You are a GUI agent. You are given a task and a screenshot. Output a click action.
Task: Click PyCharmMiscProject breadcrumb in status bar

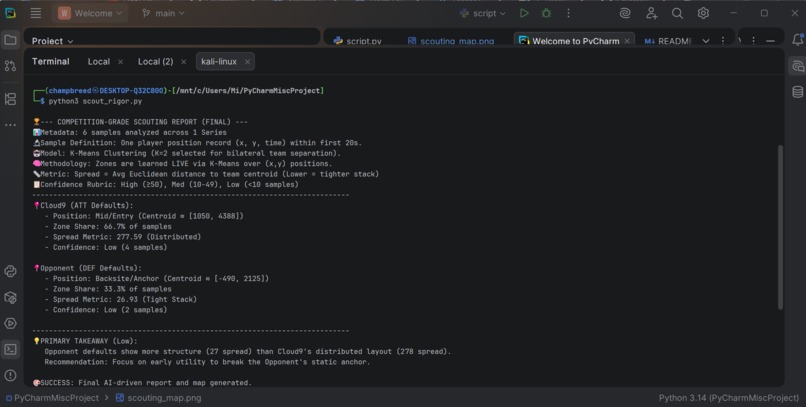pos(52,398)
